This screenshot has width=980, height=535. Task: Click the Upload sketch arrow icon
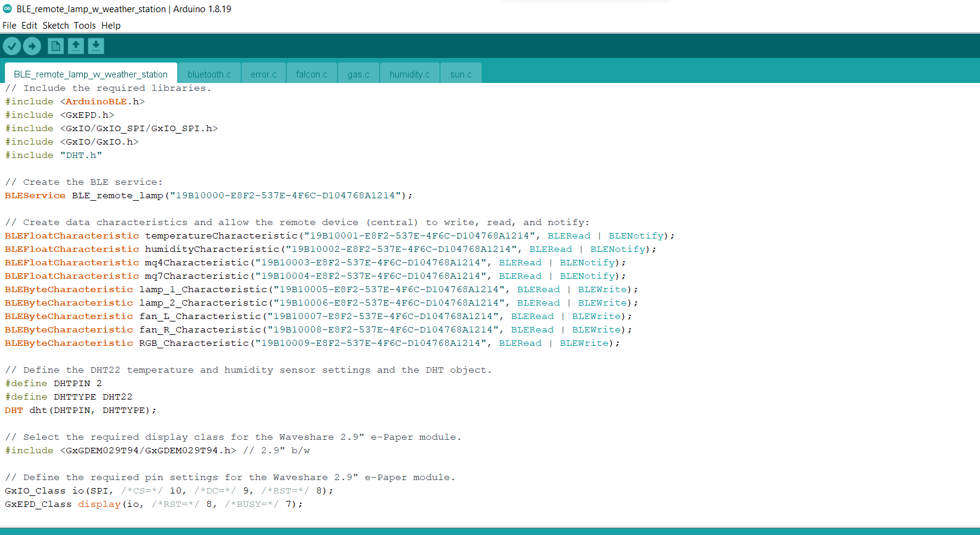pos(32,46)
